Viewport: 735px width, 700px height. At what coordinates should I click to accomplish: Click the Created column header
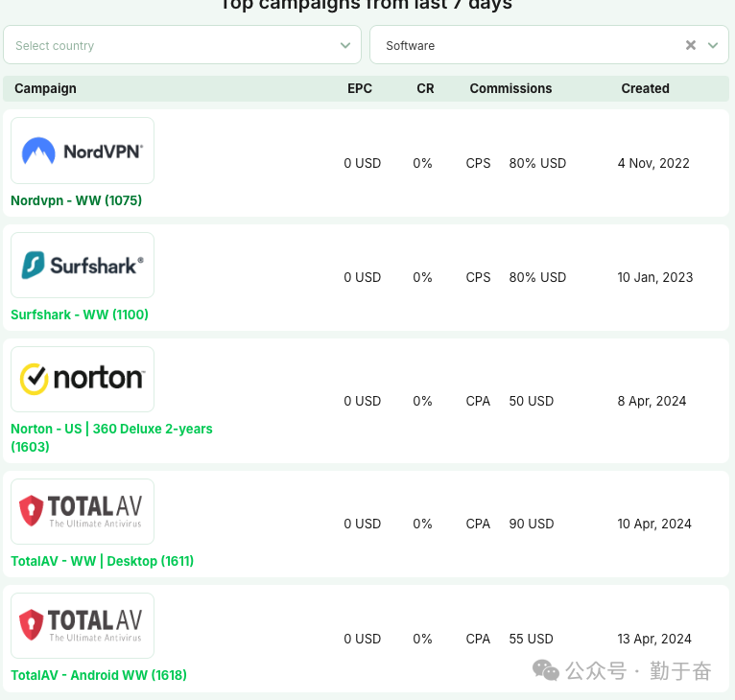pos(645,88)
